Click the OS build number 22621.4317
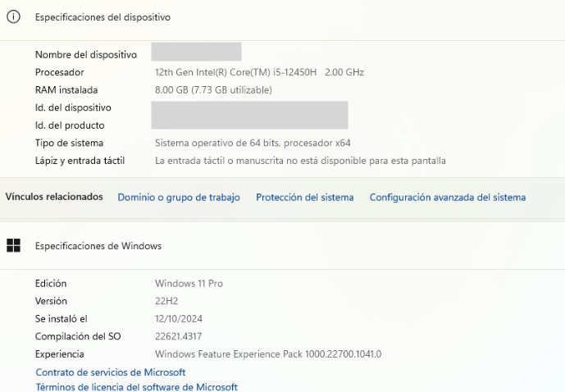This screenshot has width=565, height=392. (179, 336)
